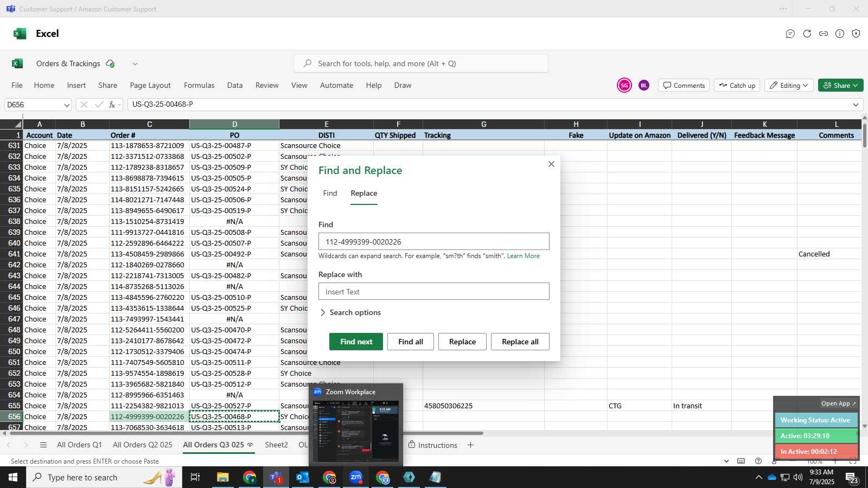The width and height of the screenshot is (868, 488).
Task: Switch to the Instructions sheet
Action: [x=433, y=445]
